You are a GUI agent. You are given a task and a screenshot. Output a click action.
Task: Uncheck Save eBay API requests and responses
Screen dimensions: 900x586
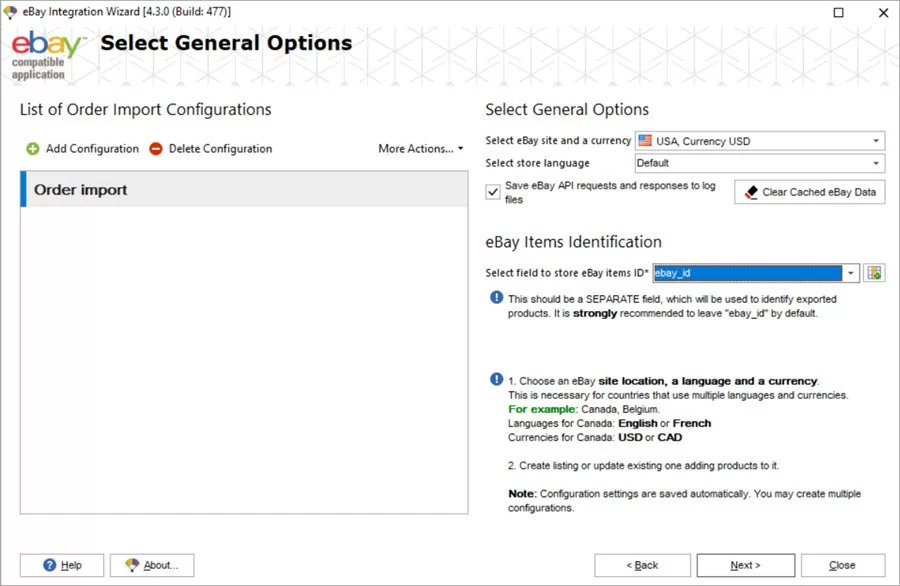coord(492,192)
